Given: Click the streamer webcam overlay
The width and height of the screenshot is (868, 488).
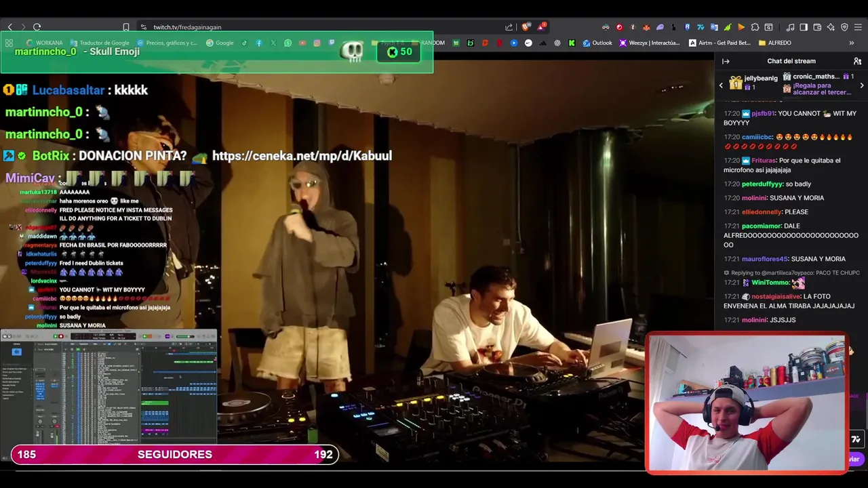Looking at the screenshot, I should pos(747,402).
